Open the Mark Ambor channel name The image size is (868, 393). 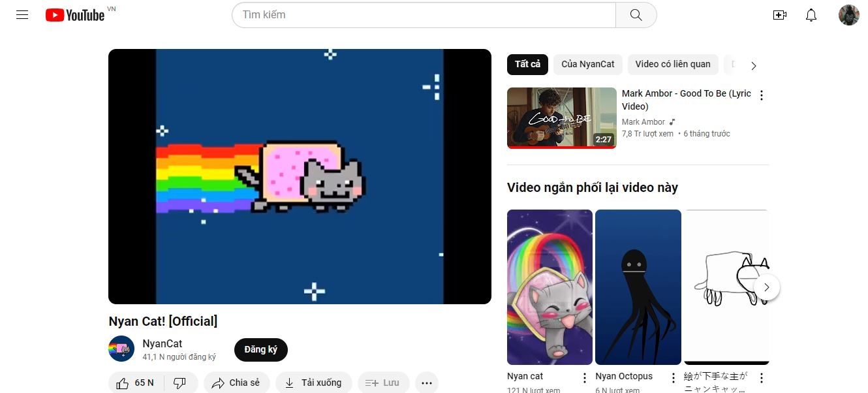point(643,122)
